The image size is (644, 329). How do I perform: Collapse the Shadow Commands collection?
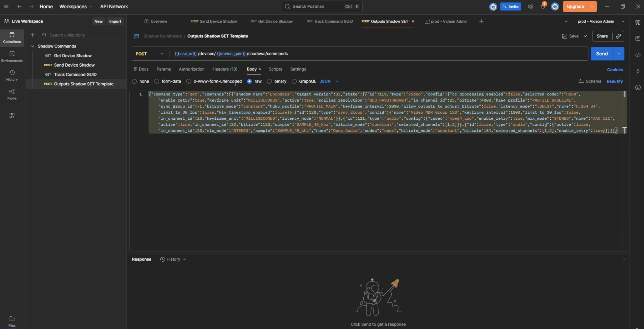point(33,46)
